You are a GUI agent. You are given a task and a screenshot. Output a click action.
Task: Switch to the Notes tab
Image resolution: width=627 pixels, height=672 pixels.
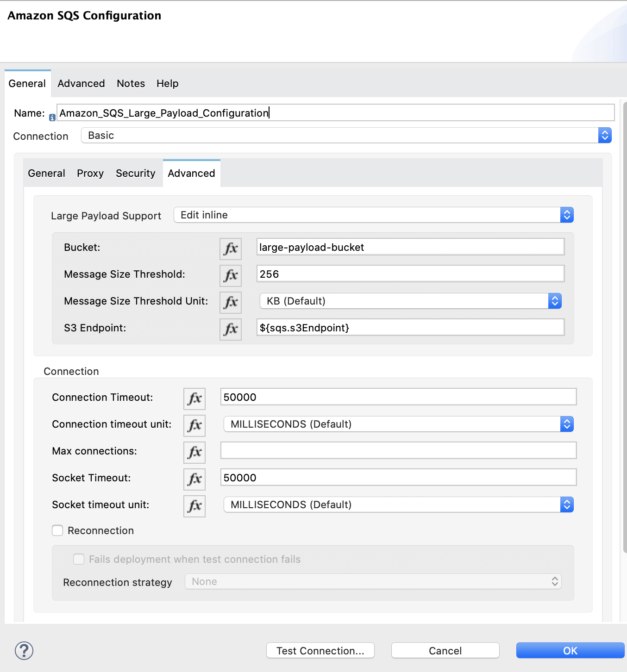tap(131, 83)
